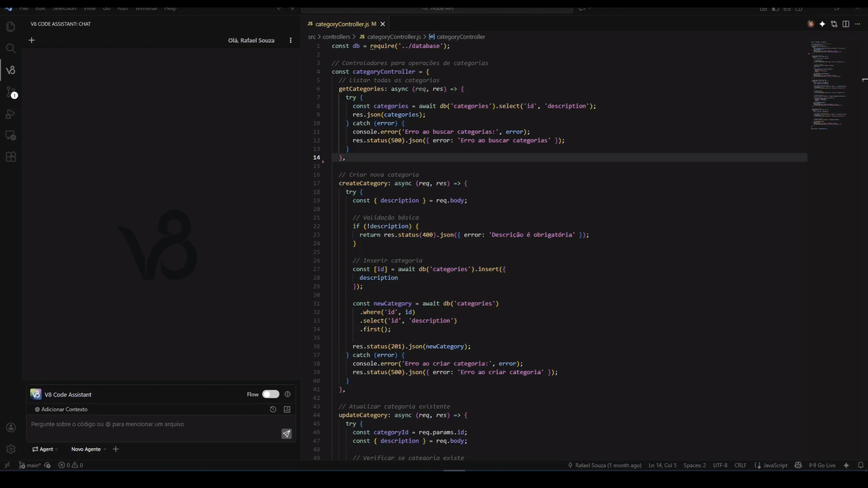
Task: Start a new chat with plus icon
Action: (31, 40)
